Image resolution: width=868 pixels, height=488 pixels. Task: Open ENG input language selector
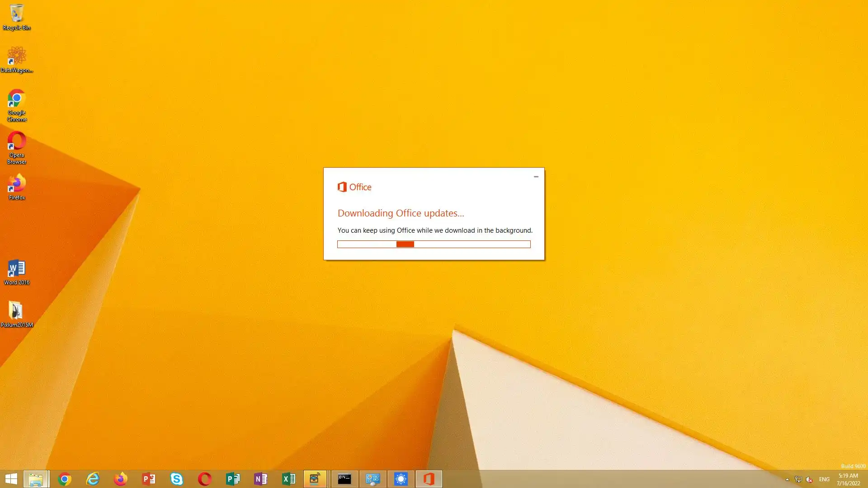pos(824,479)
